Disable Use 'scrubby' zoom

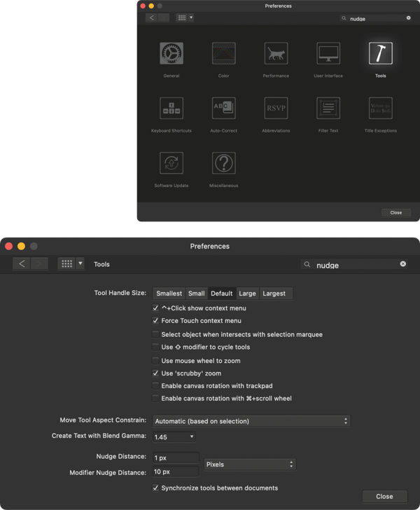(x=155, y=373)
